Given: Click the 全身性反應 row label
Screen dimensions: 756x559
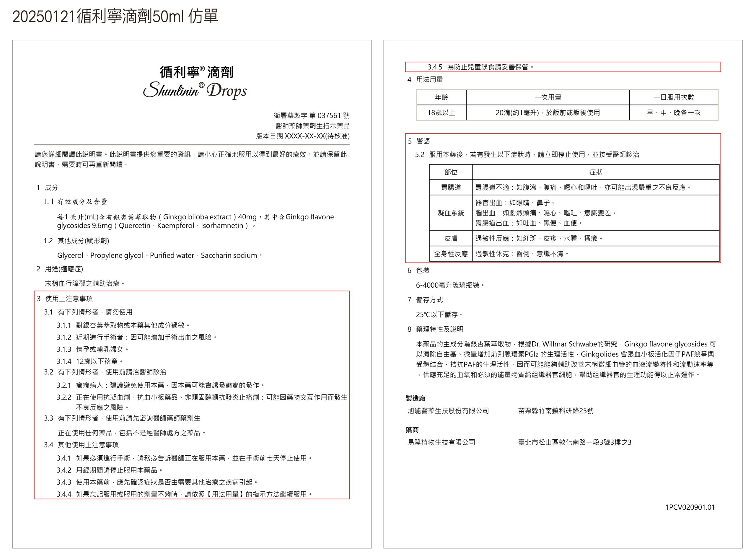Looking at the screenshot, I should (451, 254).
